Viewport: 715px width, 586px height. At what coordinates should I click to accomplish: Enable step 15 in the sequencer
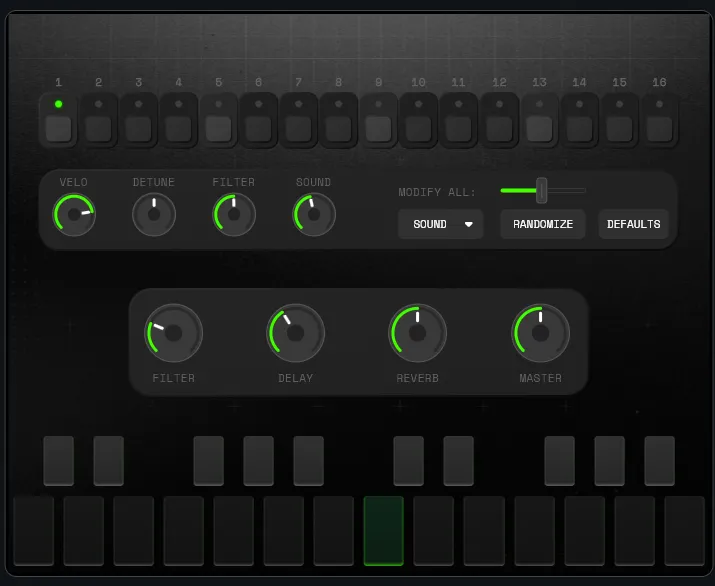click(x=619, y=129)
